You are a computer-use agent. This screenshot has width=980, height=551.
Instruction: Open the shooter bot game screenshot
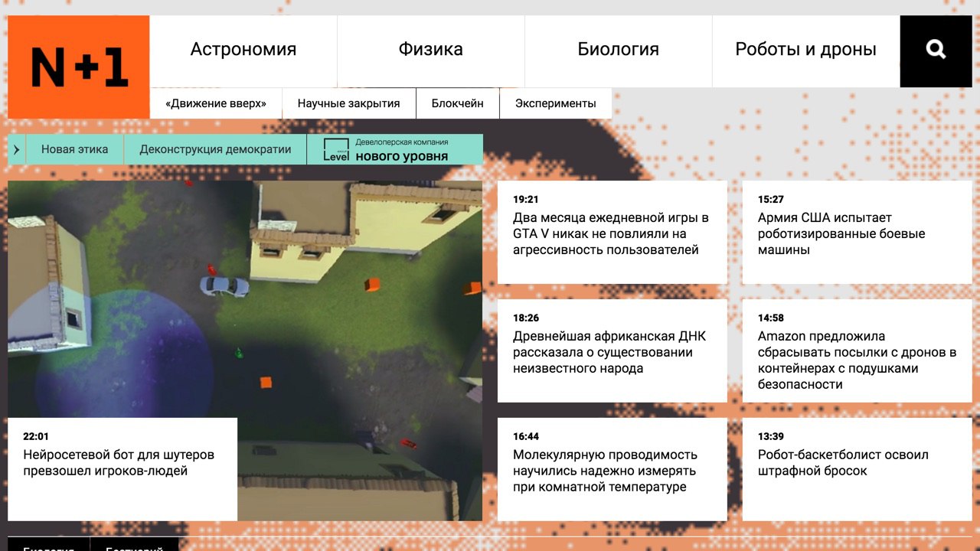click(x=245, y=298)
